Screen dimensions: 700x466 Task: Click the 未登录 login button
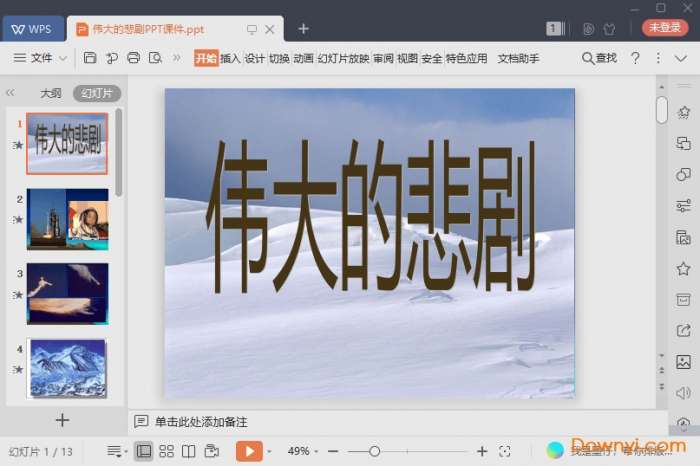[665, 28]
